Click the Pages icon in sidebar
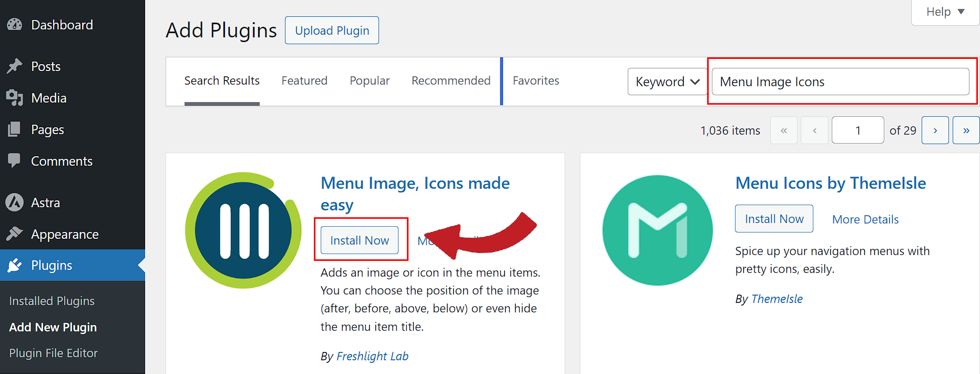This screenshot has height=374, width=980. (x=15, y=129)
